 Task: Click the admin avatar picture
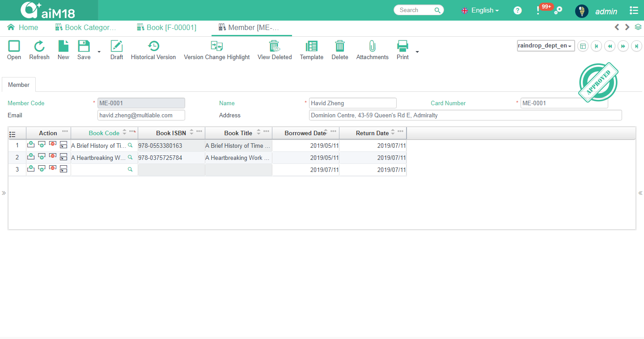581,11
